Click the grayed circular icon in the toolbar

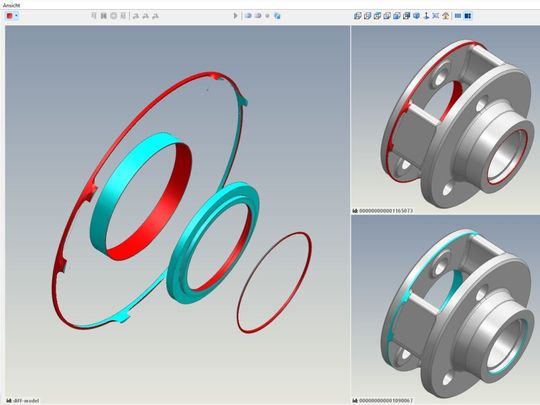coord(113,16)
